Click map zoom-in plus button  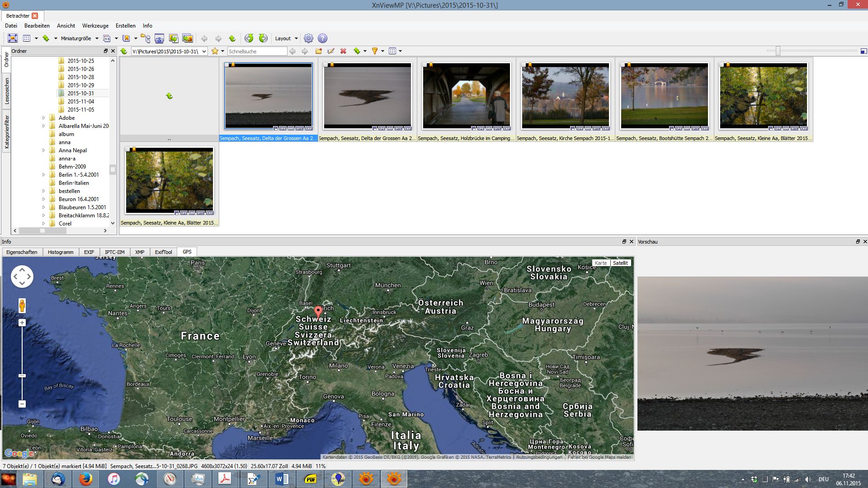pyautogui.click(x=22, y=323)
